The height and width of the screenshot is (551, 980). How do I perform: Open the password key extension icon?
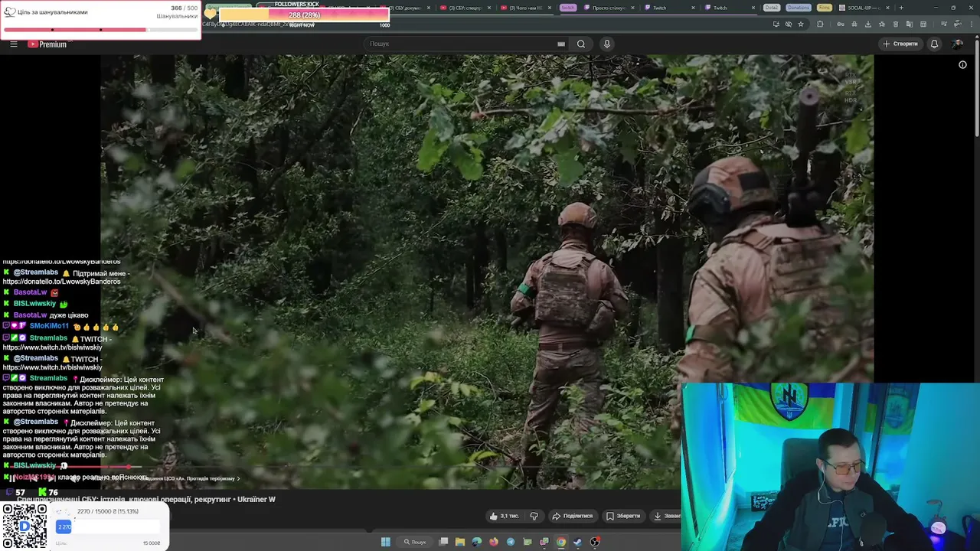pyautogui.click(x=841, y=24)
